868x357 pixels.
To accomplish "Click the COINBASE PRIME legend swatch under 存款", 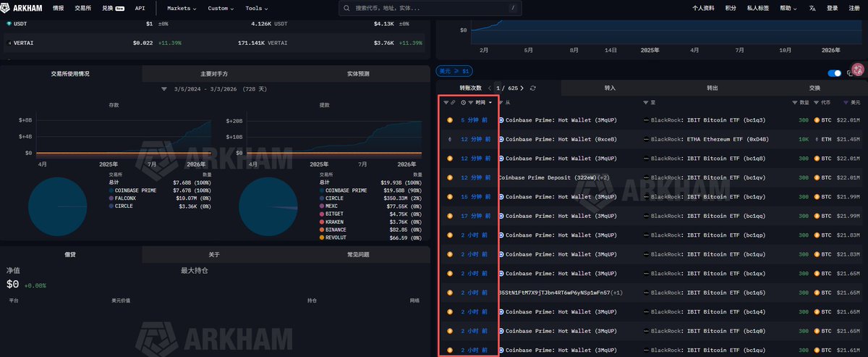I will 111,190.
